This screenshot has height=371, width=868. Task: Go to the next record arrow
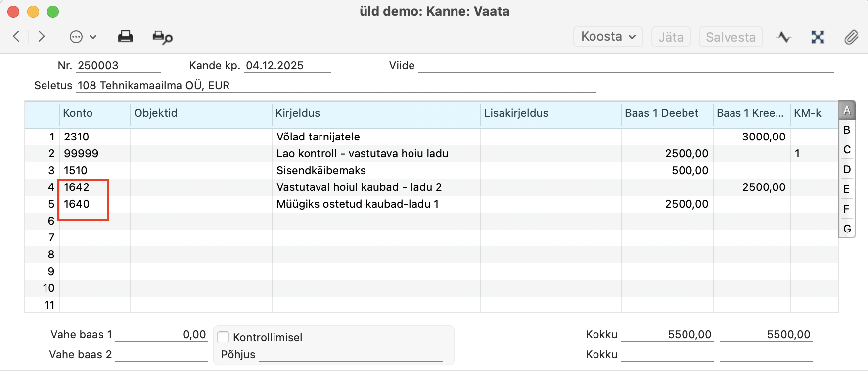[42, 37]
